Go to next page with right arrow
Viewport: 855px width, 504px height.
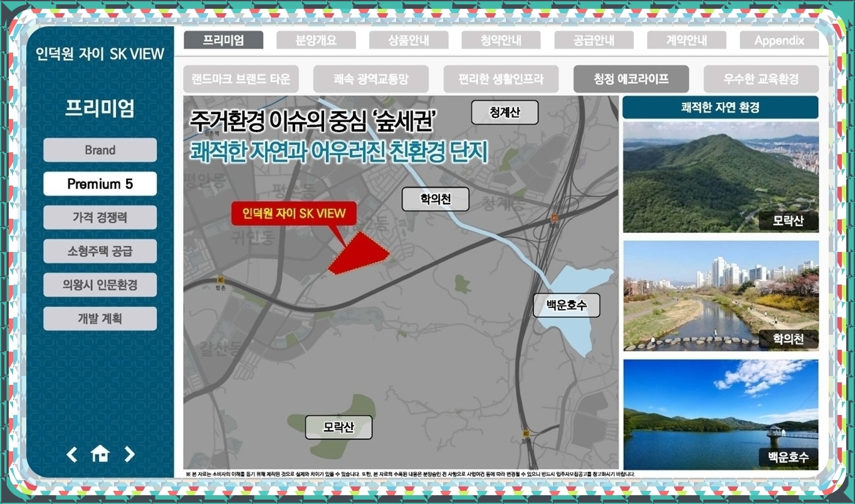[129, 454]
